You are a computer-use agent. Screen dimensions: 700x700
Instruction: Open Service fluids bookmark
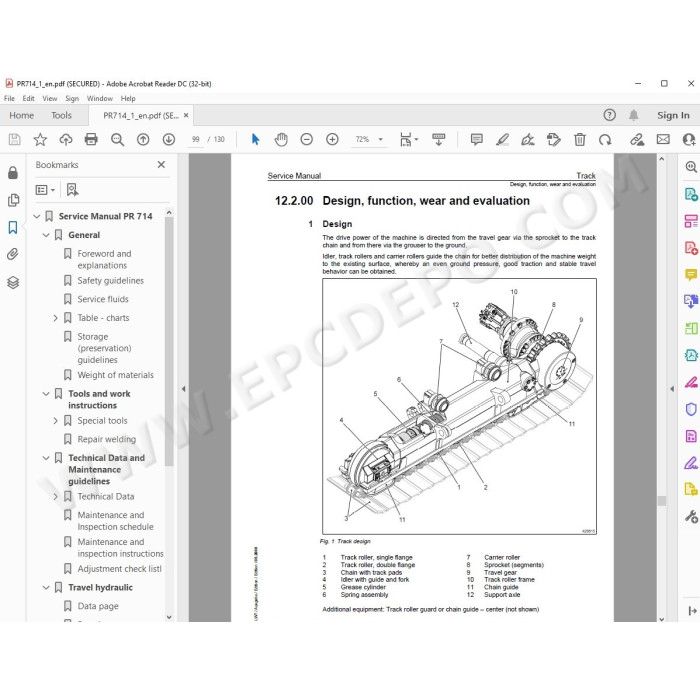[x=103, y=300]
